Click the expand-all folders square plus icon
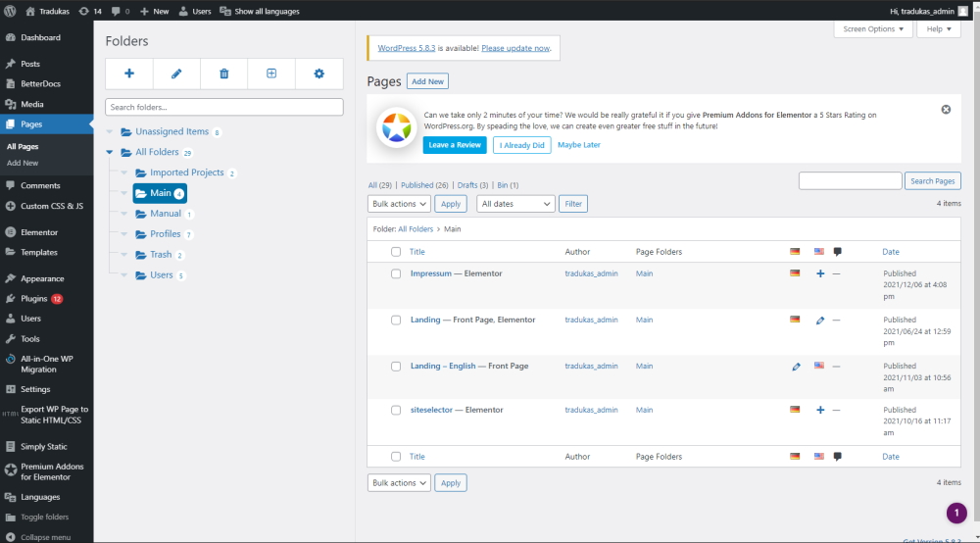This screenshot has height=543, width=980. pos(271,74)
